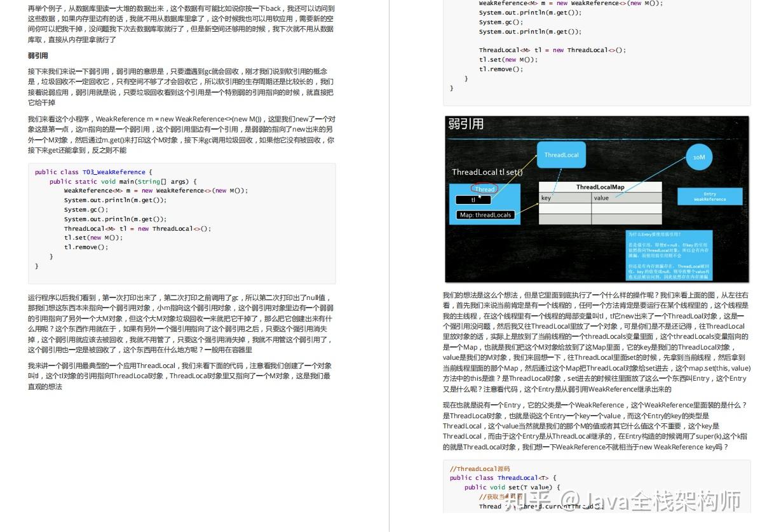The width and height of the screenshot is (760, 532).
Task: Click the paragraph starting 我们来看这个小程序
Action: (x=181, y=134)
